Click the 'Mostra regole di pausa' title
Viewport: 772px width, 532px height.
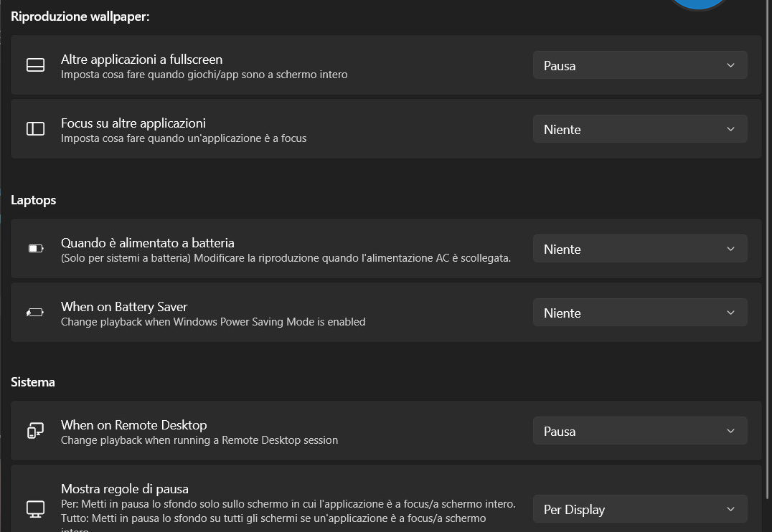[125, 489]
